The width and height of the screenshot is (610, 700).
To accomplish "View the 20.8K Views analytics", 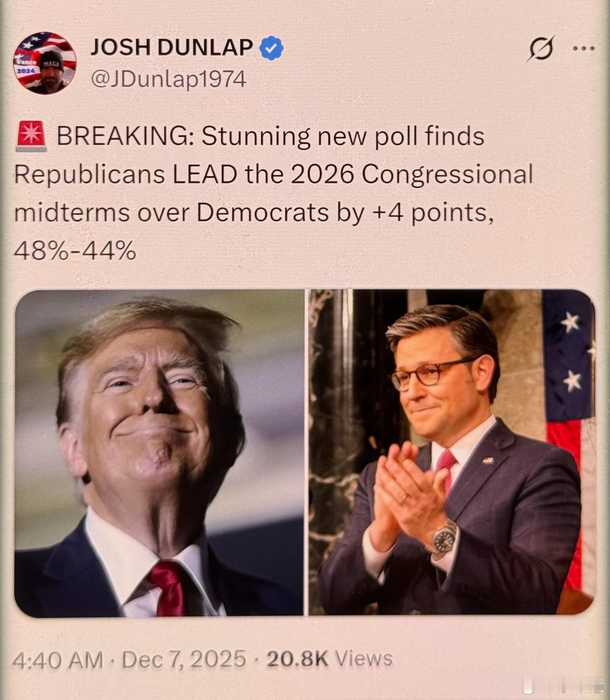I will coord(329,659).
